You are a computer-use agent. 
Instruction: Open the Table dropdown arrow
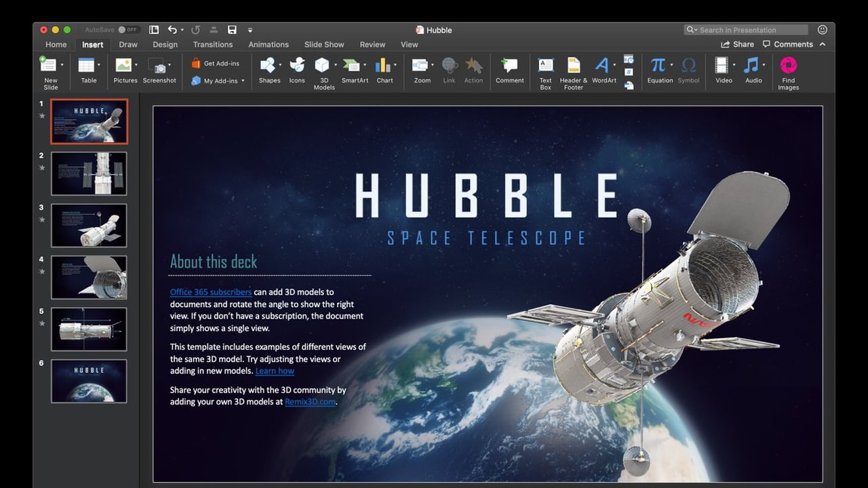99,65
